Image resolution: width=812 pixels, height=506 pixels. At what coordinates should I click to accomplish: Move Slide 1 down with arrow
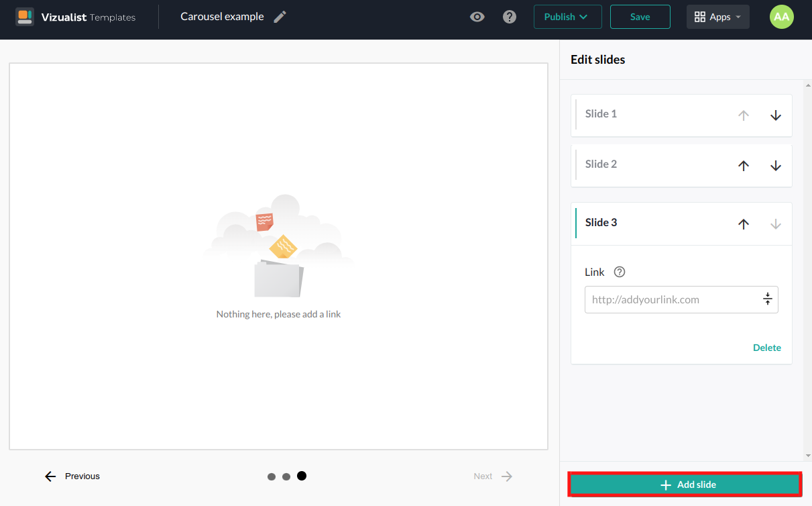776,115
